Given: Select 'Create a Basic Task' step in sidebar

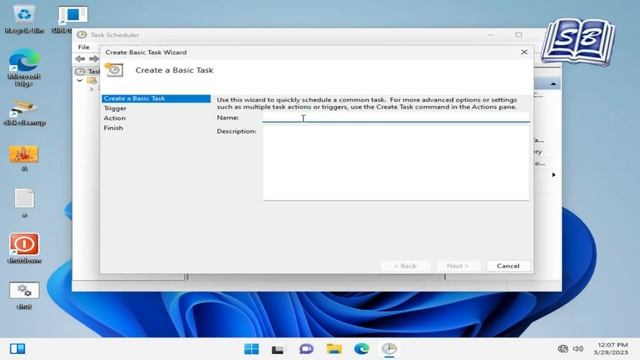Looking at the screenshot, I should tap(156, 98).
